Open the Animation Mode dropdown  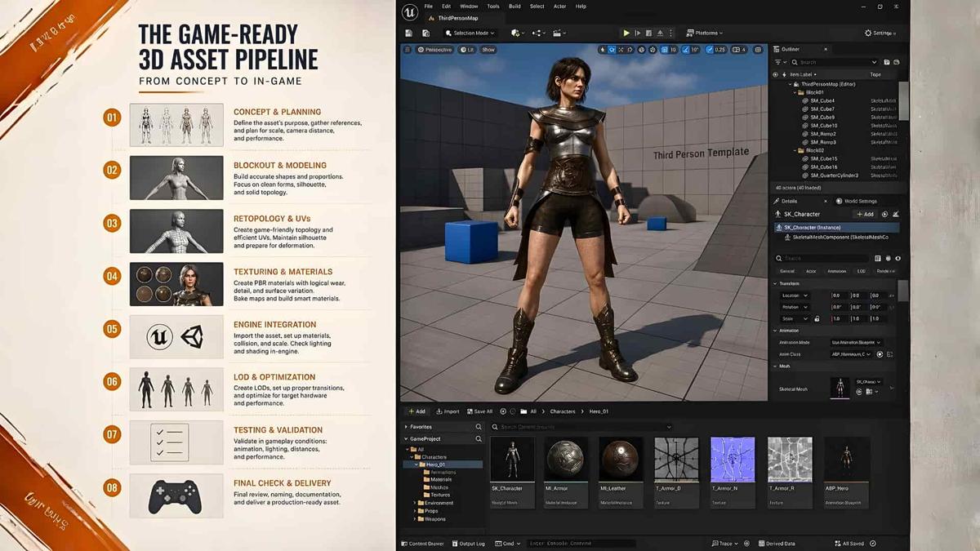point(857,342)
